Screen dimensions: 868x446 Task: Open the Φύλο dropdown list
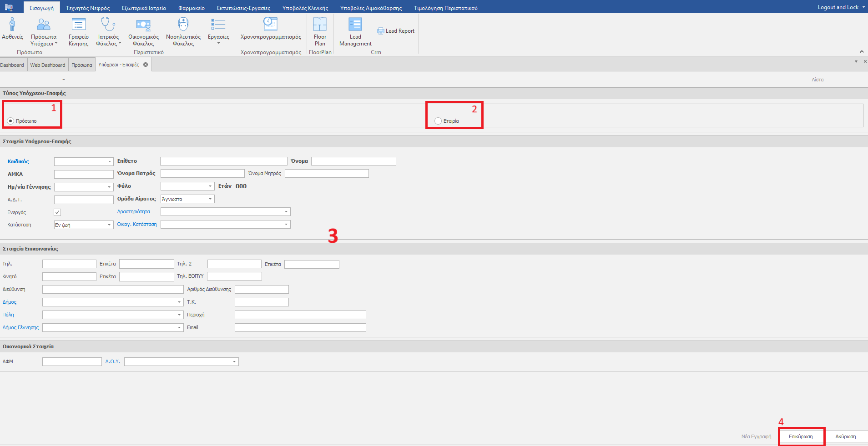click(x=210, y=186)
